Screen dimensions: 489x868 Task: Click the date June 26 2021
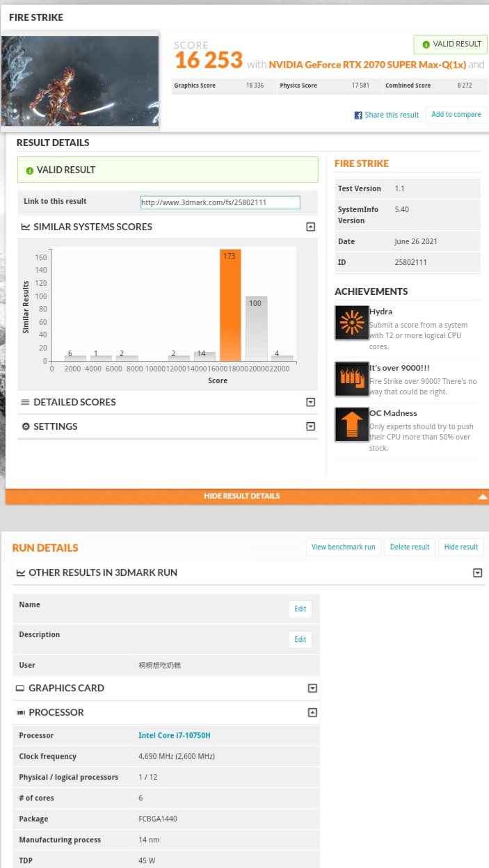(x=415, y=242)
